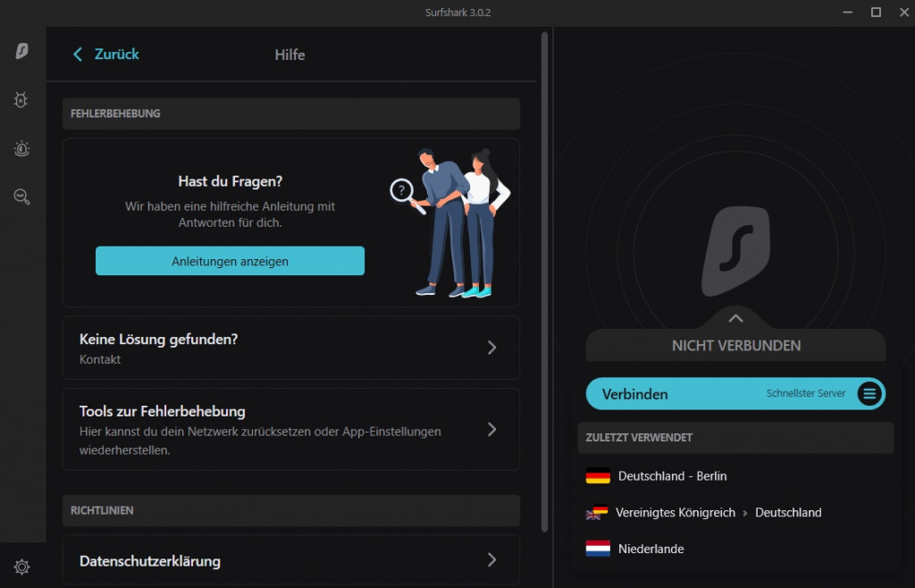The width and height of the screenshot is (915, 588).
Task: Open the Keine Lösung gefunden? contact row
Action: (x=291, y=348)
